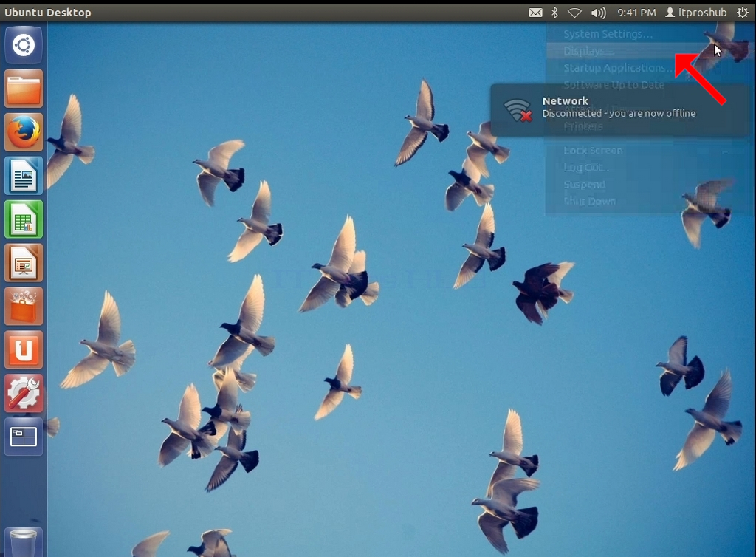Open the itproshub user menu
The height and width of the screenshot is (557, 756).
pos(696,13)
